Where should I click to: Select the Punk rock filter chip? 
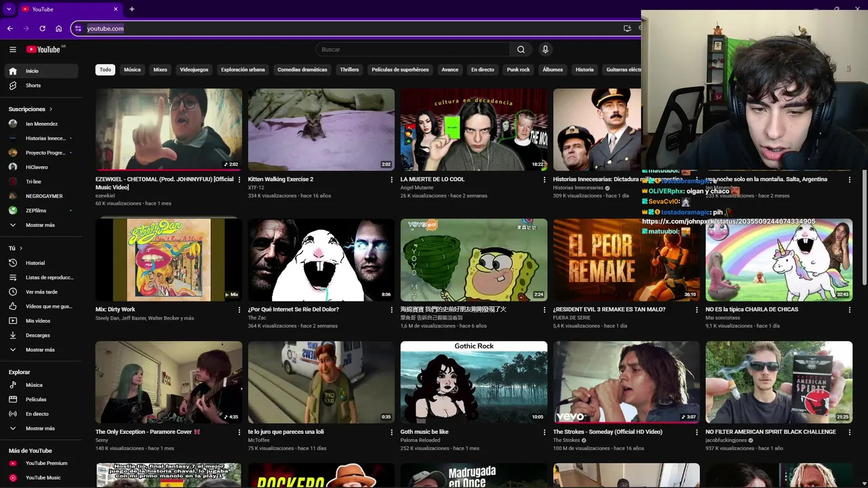[x=518, y=70]
